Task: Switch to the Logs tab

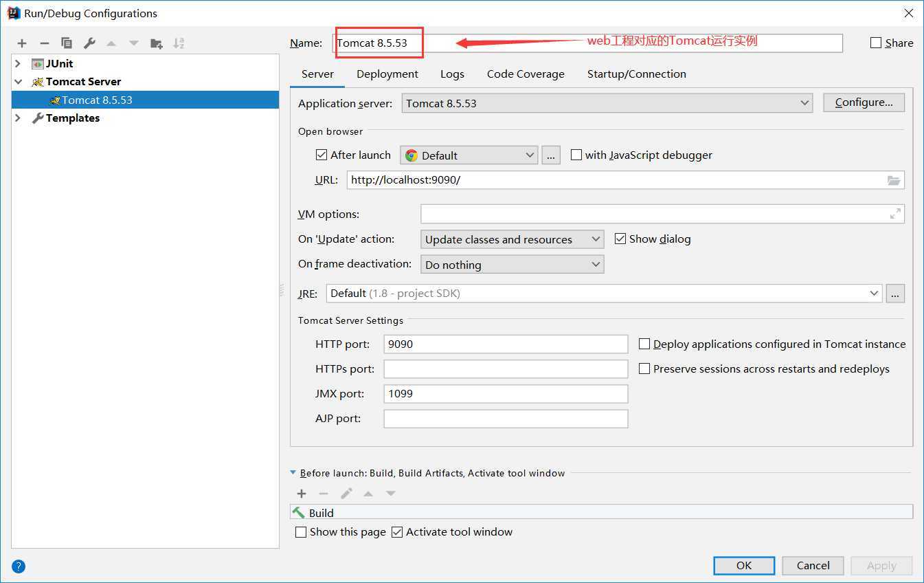Action: (452, 74)
